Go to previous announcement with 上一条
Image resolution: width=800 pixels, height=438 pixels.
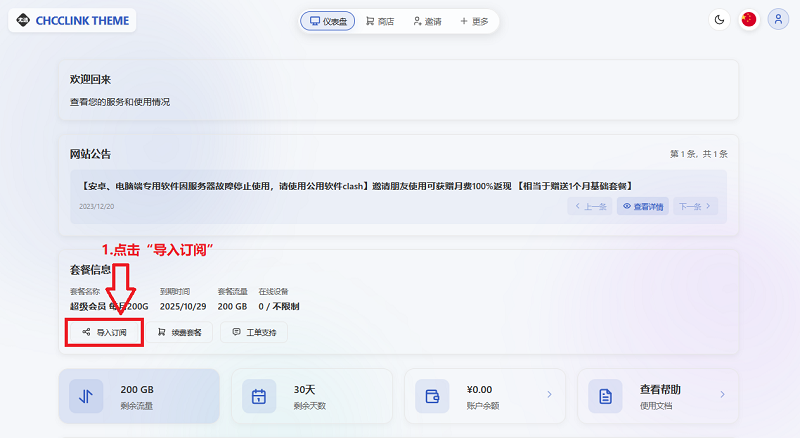(x=589, y=207)
